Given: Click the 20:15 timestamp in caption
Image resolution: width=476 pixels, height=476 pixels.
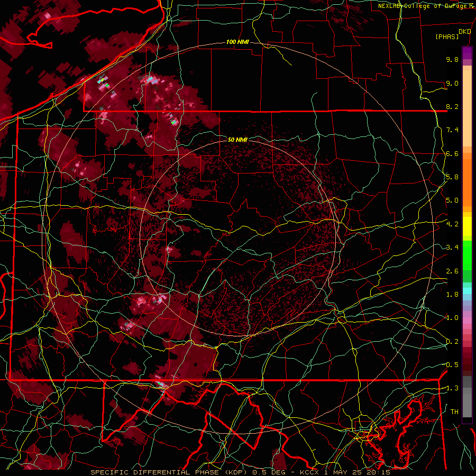Looking at the screenshot, I should click(378, 472).
